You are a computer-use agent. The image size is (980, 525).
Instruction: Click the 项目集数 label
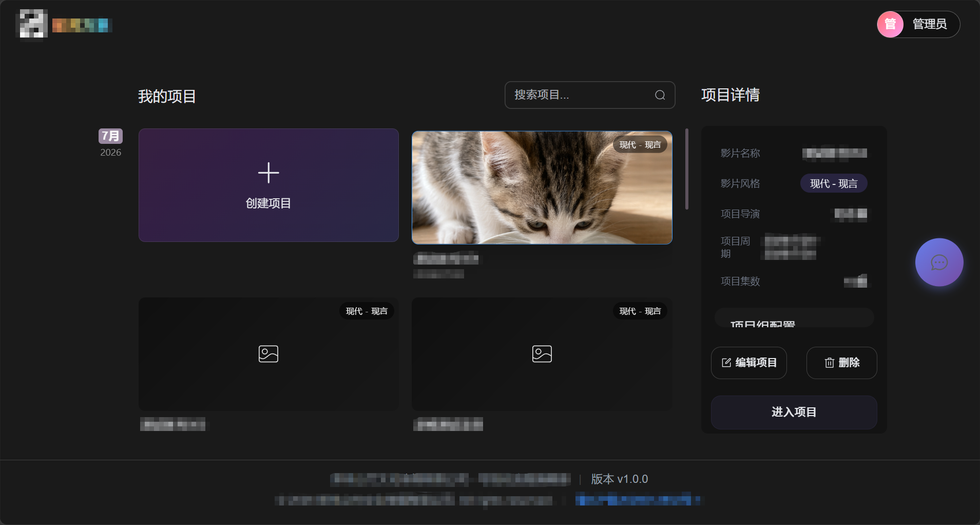(x=740, y=281)
